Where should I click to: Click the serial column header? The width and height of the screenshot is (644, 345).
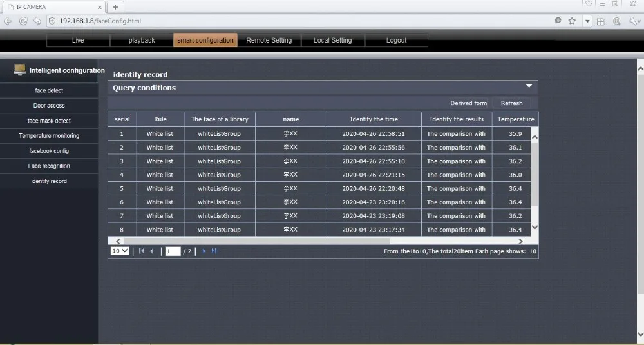pyautogui.click(x=122, y=119)
